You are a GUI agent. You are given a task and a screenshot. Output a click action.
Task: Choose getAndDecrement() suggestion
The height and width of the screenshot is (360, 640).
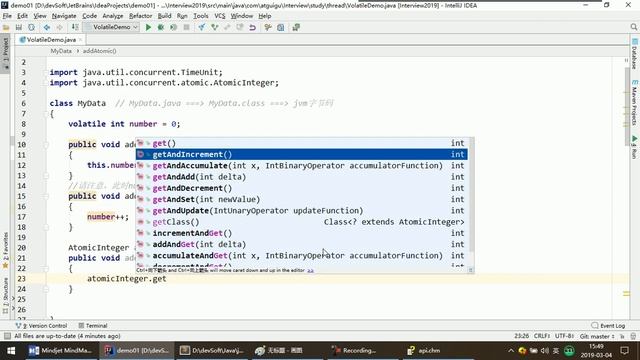302,188
